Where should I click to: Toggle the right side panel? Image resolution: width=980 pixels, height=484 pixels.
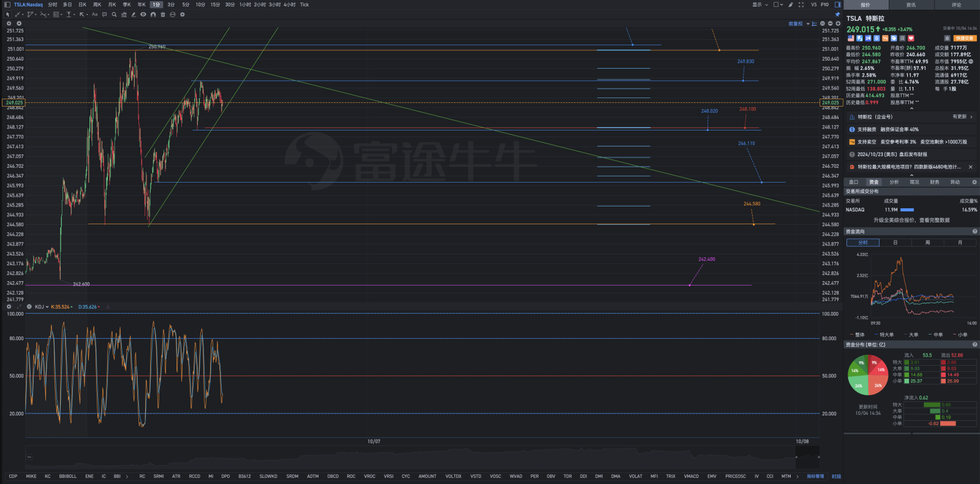tap(838, 5)
